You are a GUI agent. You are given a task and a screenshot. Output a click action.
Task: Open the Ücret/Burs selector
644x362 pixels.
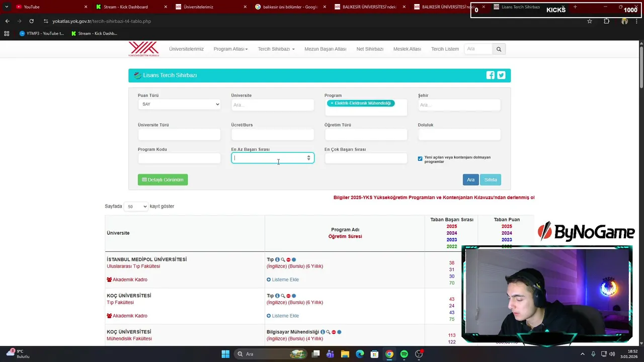point(273,134)
